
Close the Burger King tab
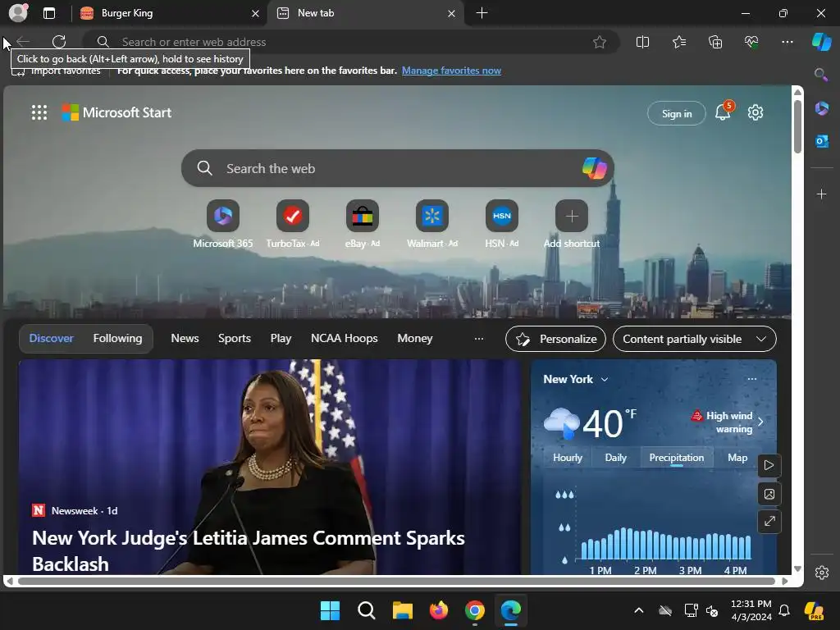pyautogui.click(x=256, y=13)
